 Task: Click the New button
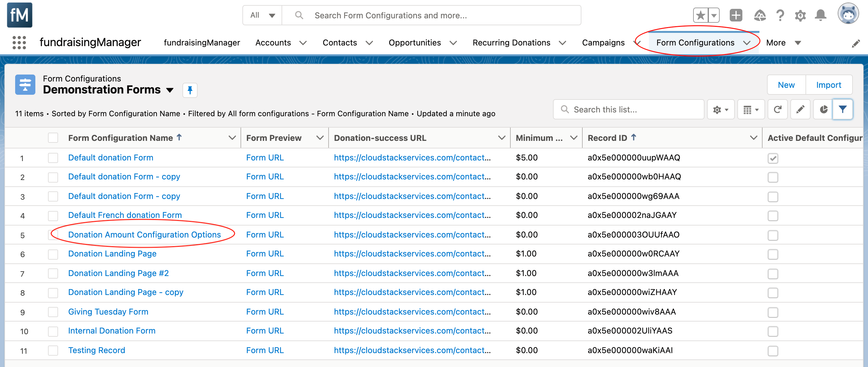coord(786,85)
